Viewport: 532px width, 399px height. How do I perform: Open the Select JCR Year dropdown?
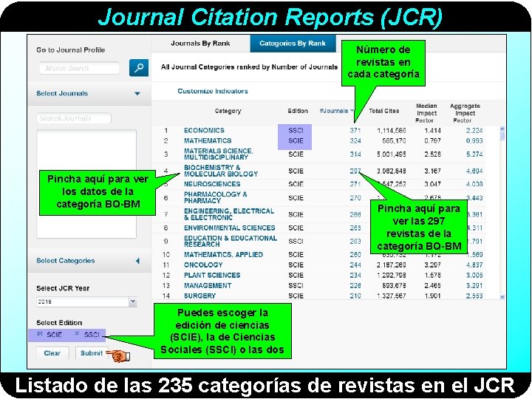87,301
